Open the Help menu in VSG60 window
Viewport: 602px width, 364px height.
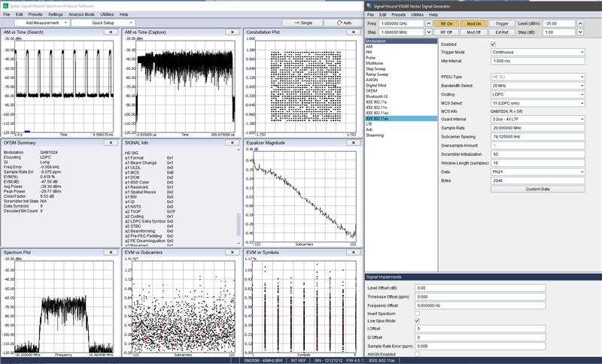[433, 14]
